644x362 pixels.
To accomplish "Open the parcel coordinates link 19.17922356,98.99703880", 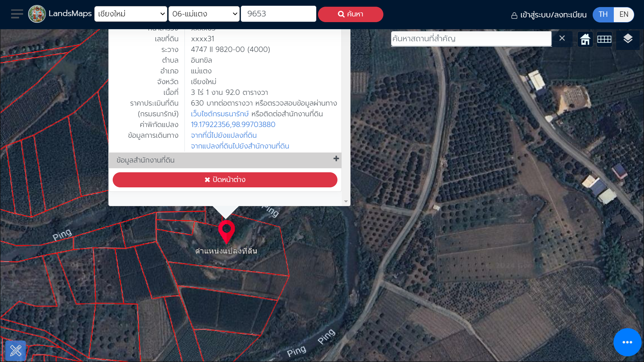I will coord(233,125).
